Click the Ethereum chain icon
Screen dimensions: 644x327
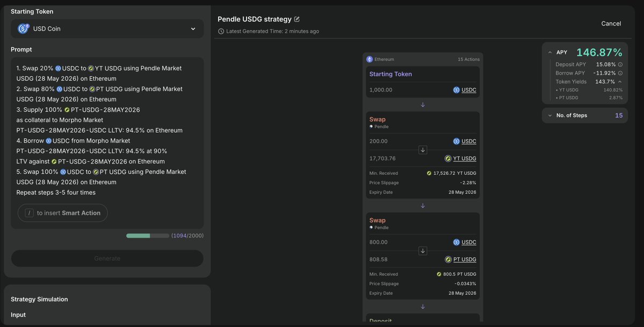(369, 59)
